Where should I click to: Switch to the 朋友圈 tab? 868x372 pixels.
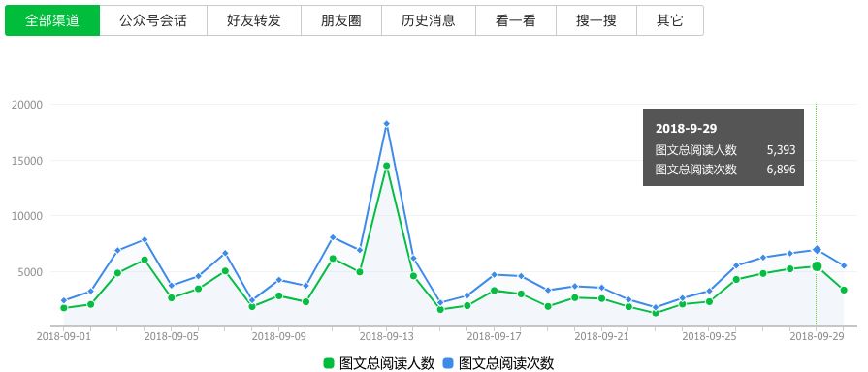click(341, 20)
